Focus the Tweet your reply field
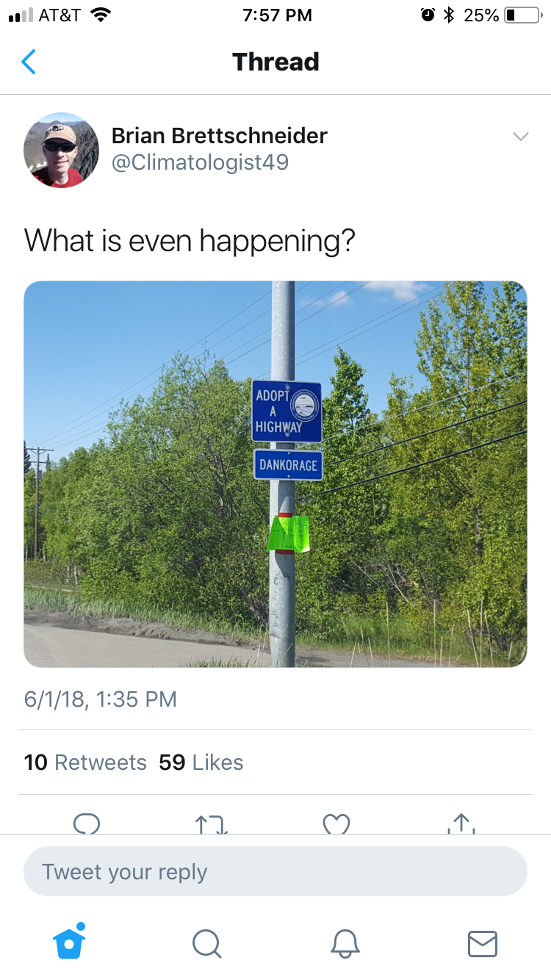 pos(275,871)
